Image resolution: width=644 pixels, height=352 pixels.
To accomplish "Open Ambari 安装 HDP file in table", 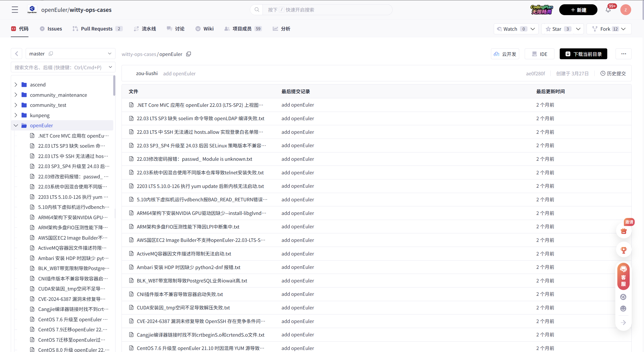I will 188,267.
